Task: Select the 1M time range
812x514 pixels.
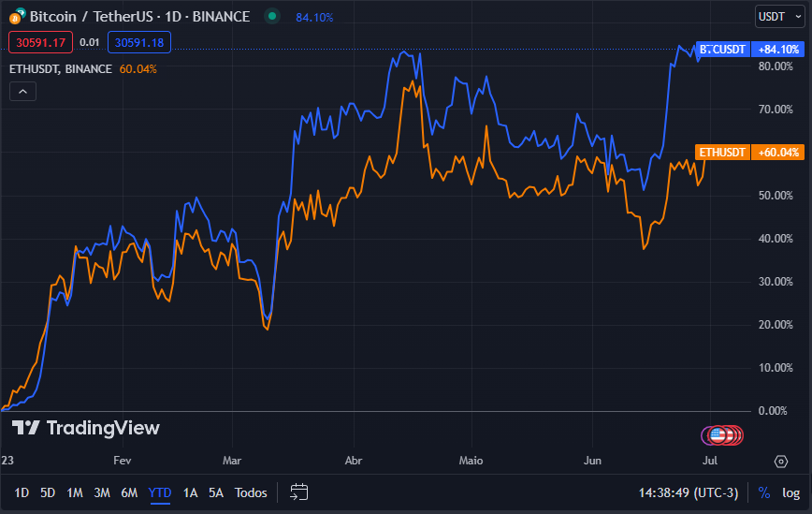Action: pos(75,492)
